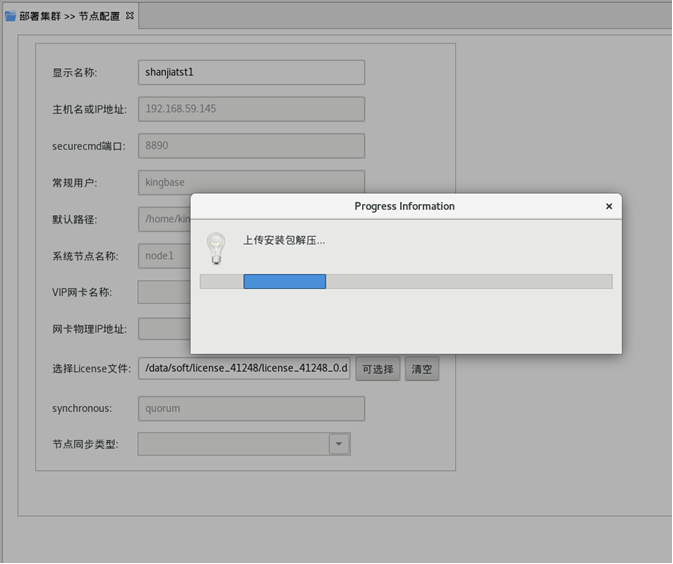Click the lightbulb icon in the progress dialog
Viewport: 673px width, 564px height.
click(215, 247)
